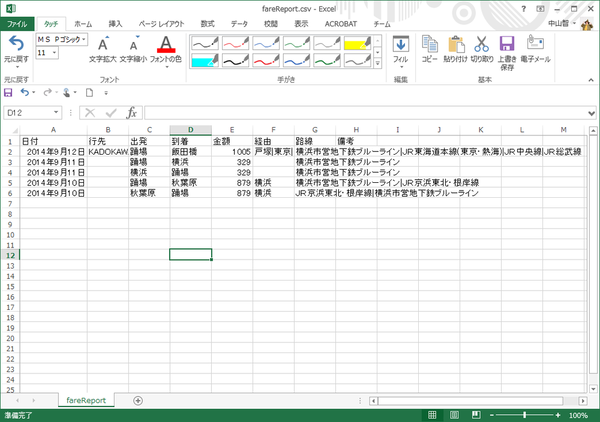The height and width of the screenshot is (422, 600).
Task: Select the cyan highlighter pen
Action: tap(205, 60)
